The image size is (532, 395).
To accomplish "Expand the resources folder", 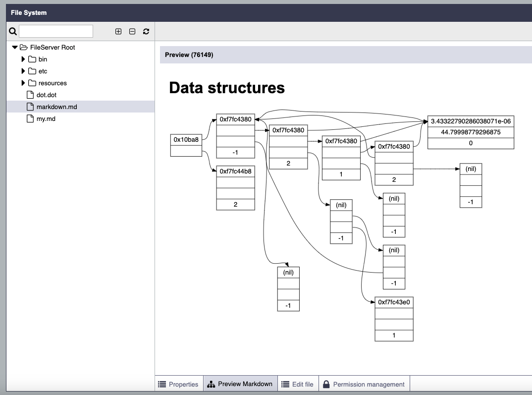I will coord(23,83).
